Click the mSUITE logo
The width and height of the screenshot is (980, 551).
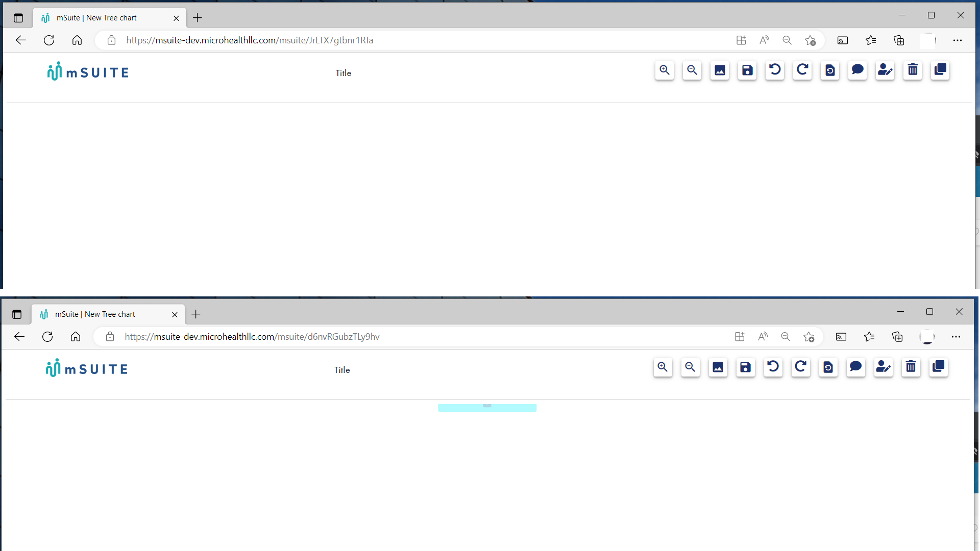coord(87,71)
